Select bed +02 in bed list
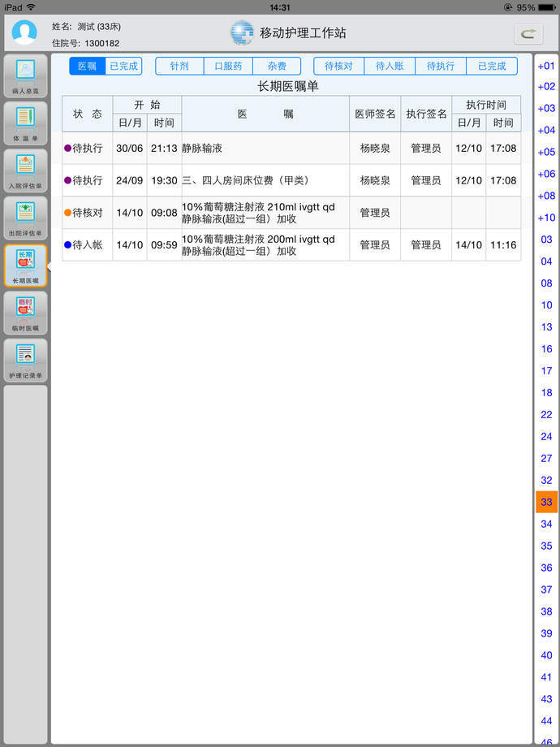Screen dimensions: 560x747 547,87
